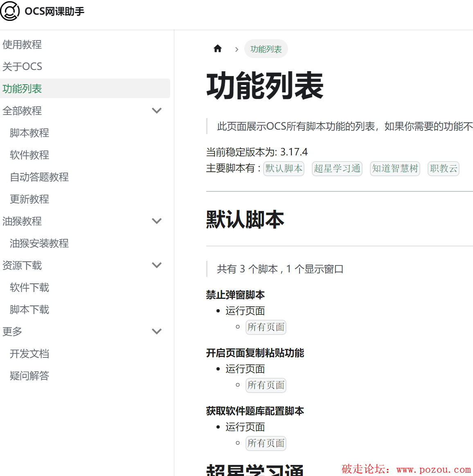
Task: Jump to the 超星学习通 tag link
Action: [x=337, y=168]
